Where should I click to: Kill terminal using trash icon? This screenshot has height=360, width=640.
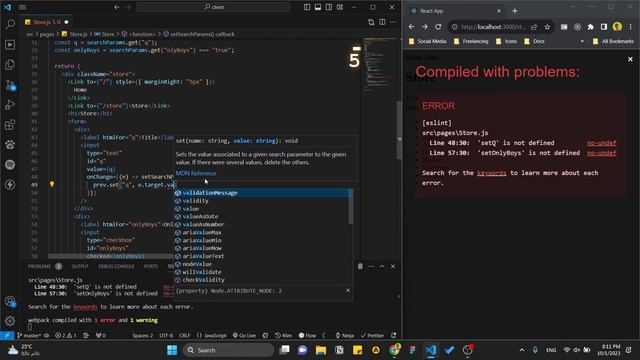pos(360,267)
